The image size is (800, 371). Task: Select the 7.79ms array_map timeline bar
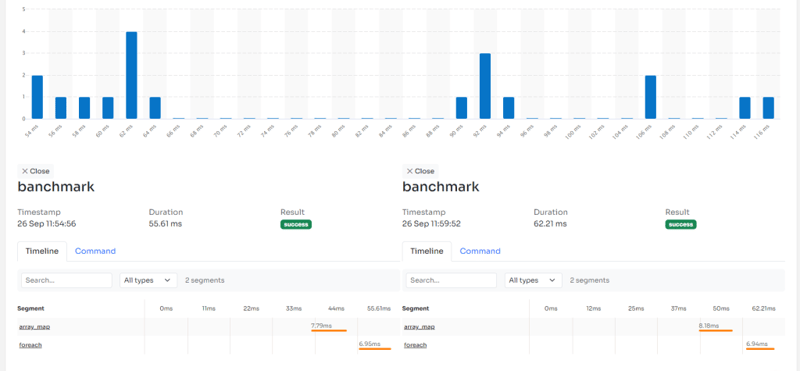[x=329, y=331]
